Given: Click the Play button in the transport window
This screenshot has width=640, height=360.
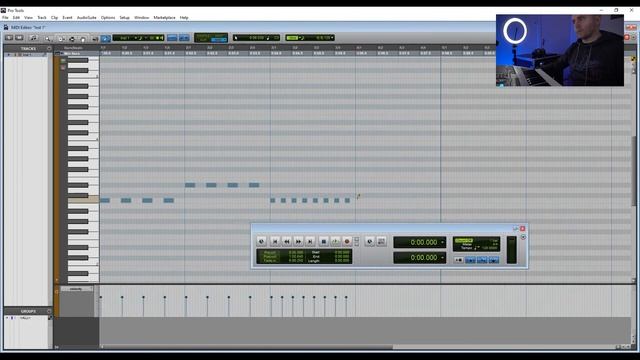Looking at the screenshot, I should tap(335, 242).
